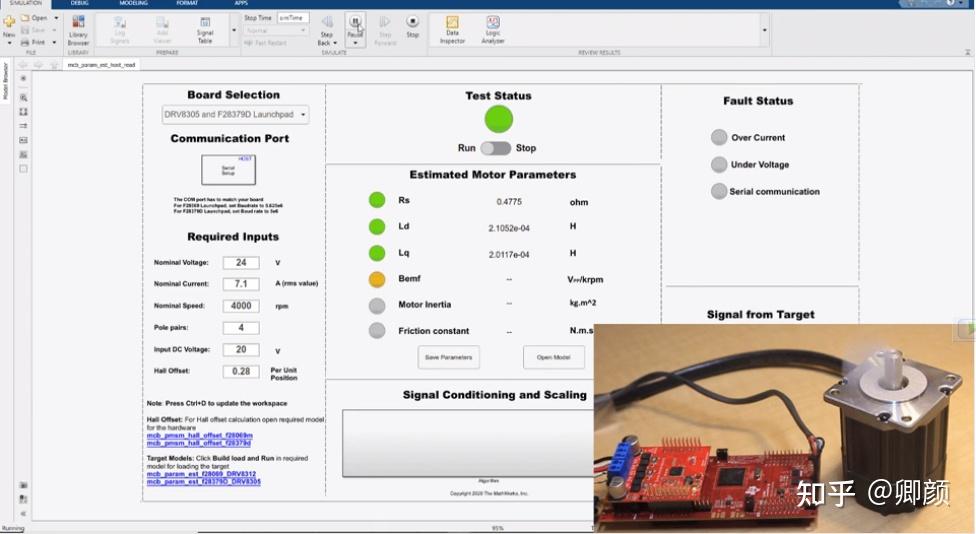Switch to the DEBUG ribbon tab
Screen dimensions: 976x534
tap(80, 3)
